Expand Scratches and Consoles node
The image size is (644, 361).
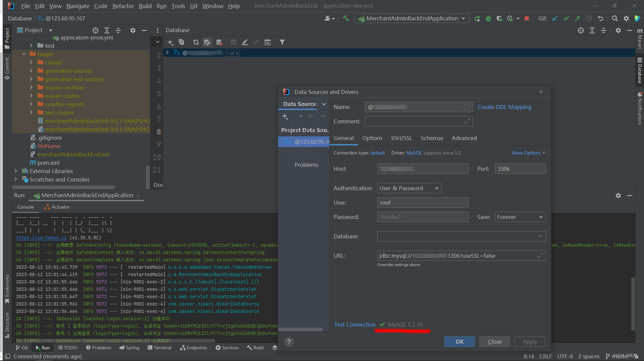[16, 179]
